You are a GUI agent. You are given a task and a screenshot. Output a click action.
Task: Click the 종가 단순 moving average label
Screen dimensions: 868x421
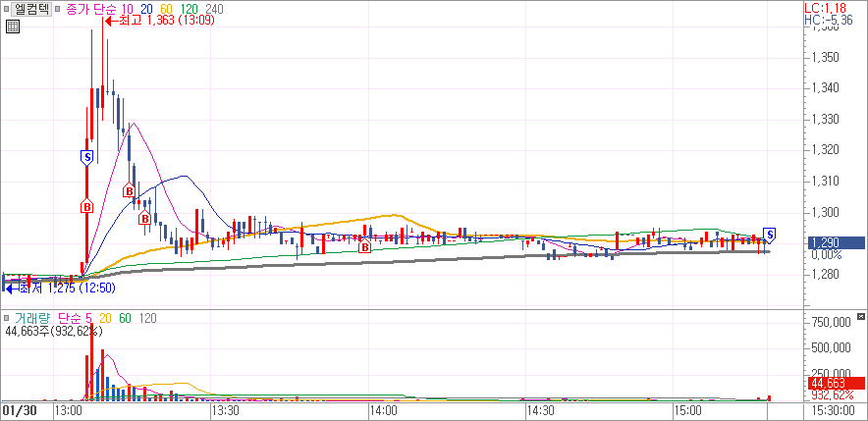click(x=90, y=9)
